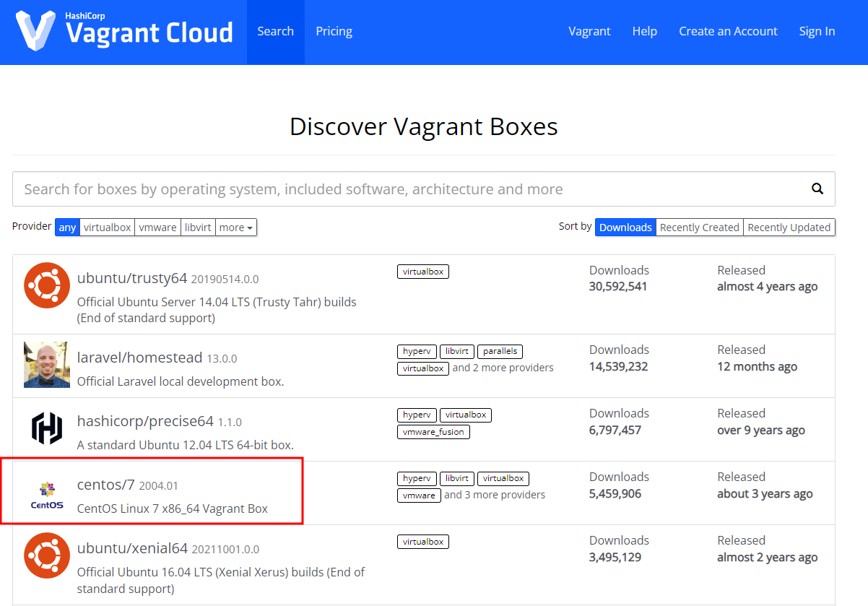Click the 30,592,541 downloads count
The width and height of the screenshot is (868, 606).
click(x=618, y=286)
